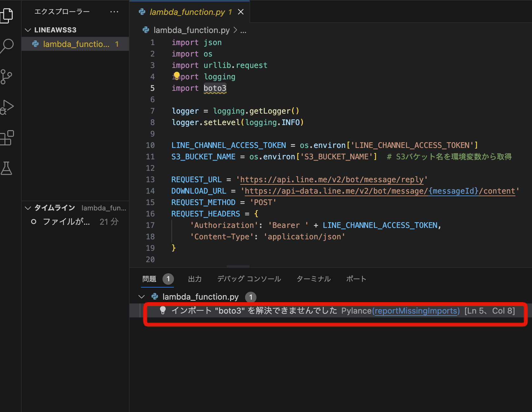Collapse lambda_function.py group in problems panel

click(142, 297)
